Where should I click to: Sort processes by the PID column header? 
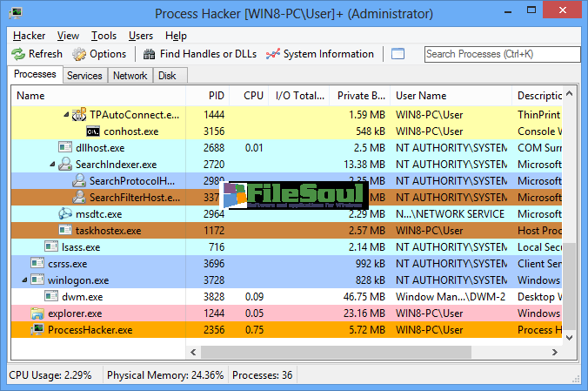[x=217, y=96]
